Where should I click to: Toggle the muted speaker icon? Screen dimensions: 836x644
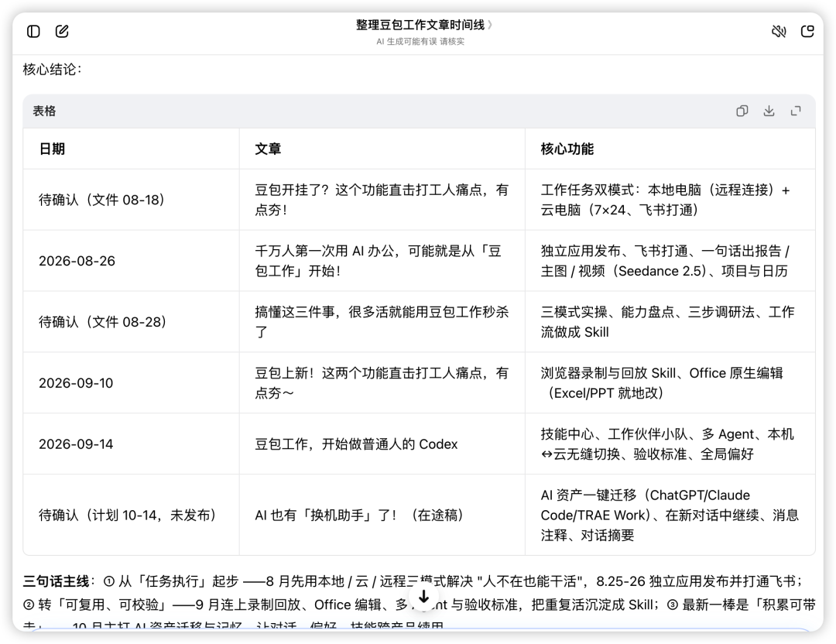[779, 32]
